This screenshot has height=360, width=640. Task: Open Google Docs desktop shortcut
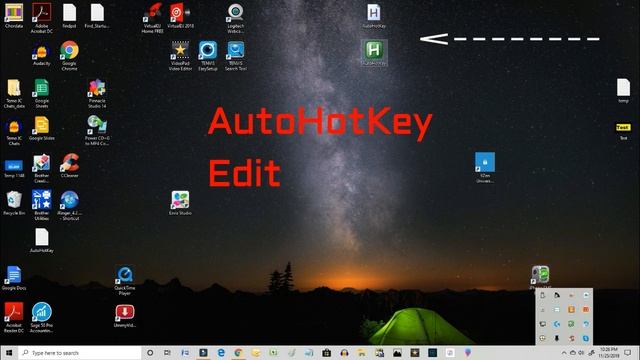click(x=14, y=278)
